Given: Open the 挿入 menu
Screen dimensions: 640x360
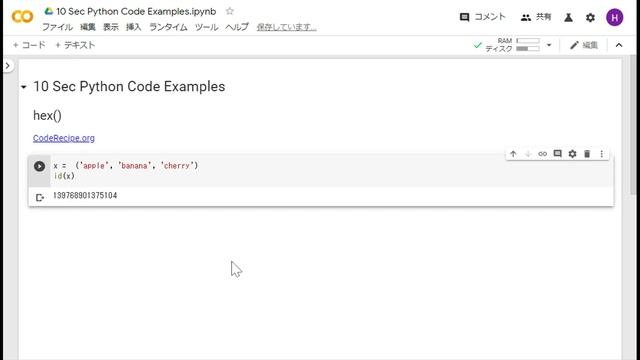Looking at the screenshot, I should tap(133, 27).
